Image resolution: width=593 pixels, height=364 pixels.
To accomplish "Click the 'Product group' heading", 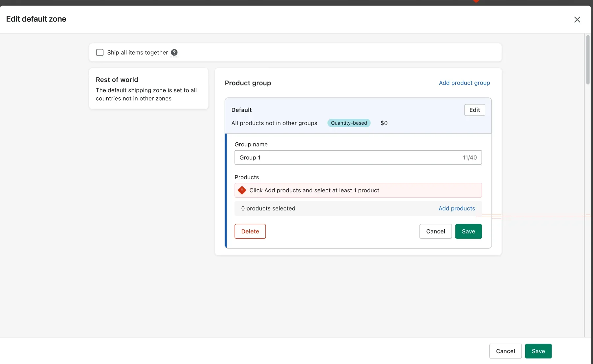I will (248, 83).
